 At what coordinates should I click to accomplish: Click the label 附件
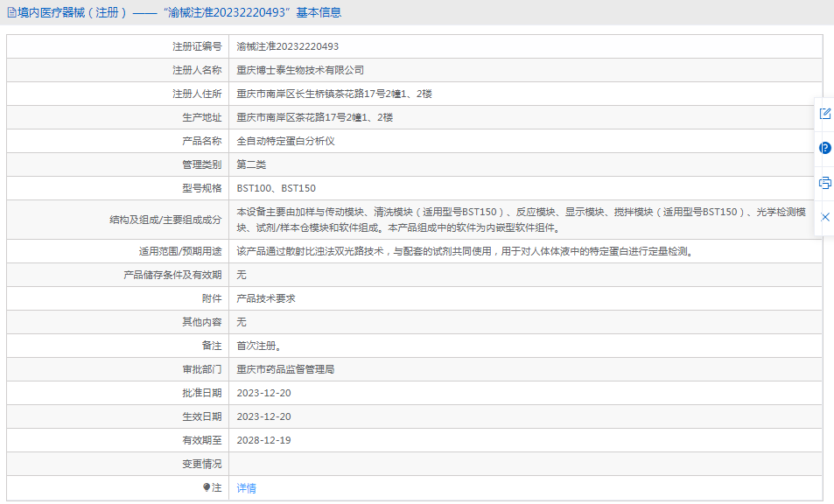[212, 298]
